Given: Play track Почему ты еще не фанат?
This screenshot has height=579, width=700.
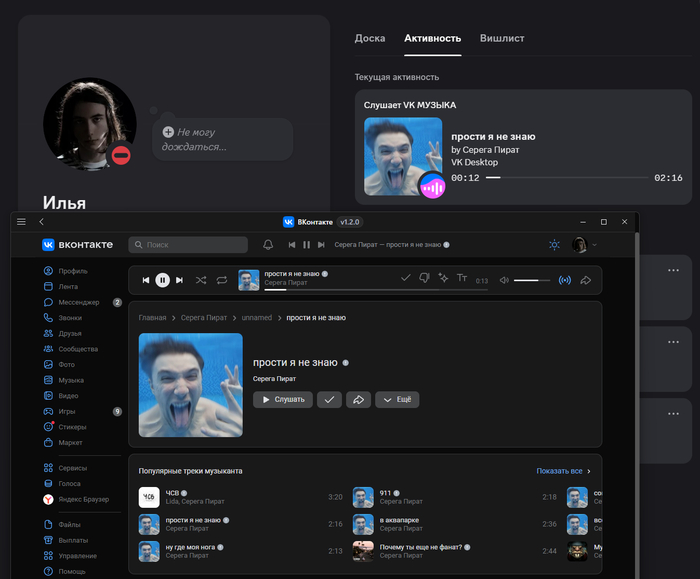Looking at the screenshot, I should [x=455, y=551].
